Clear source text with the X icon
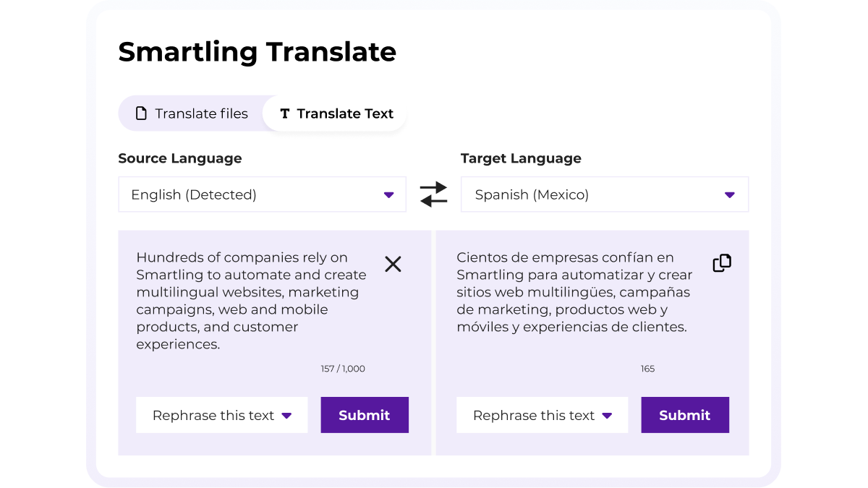 point(393,265)
